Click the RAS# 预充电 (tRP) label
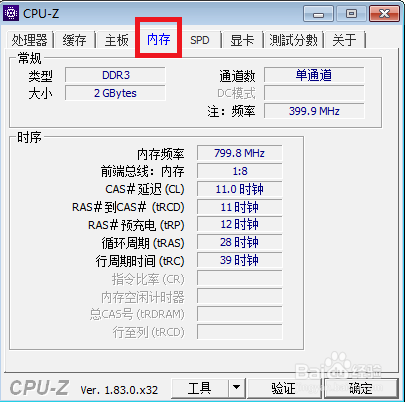The height and width of the screenshot is (402, 405). tap(136, 225)
